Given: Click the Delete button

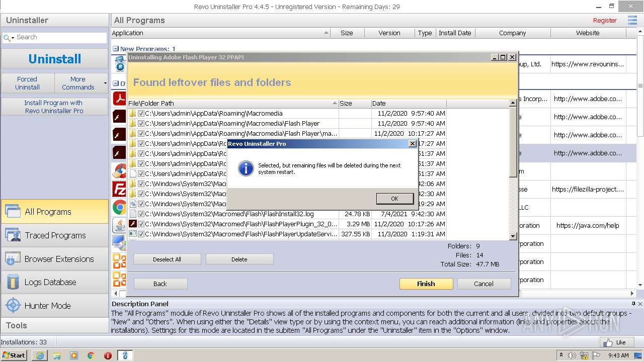Looking at the screenshot, I should [239, 259].
